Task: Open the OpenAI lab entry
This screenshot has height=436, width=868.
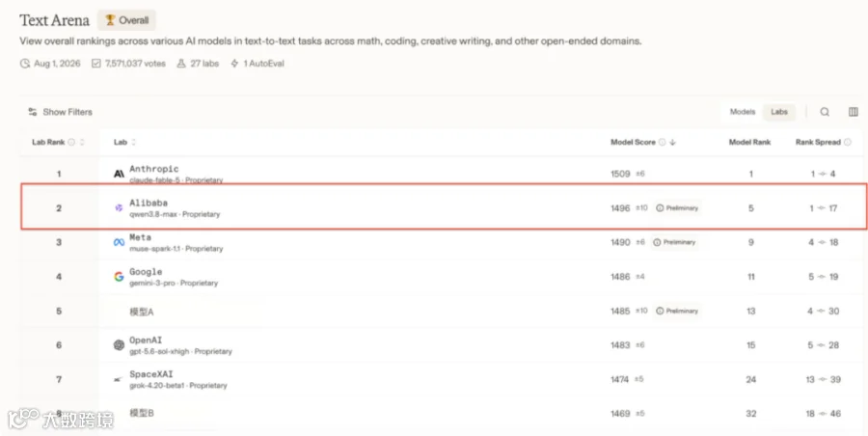Action: (x=146, y=341)
